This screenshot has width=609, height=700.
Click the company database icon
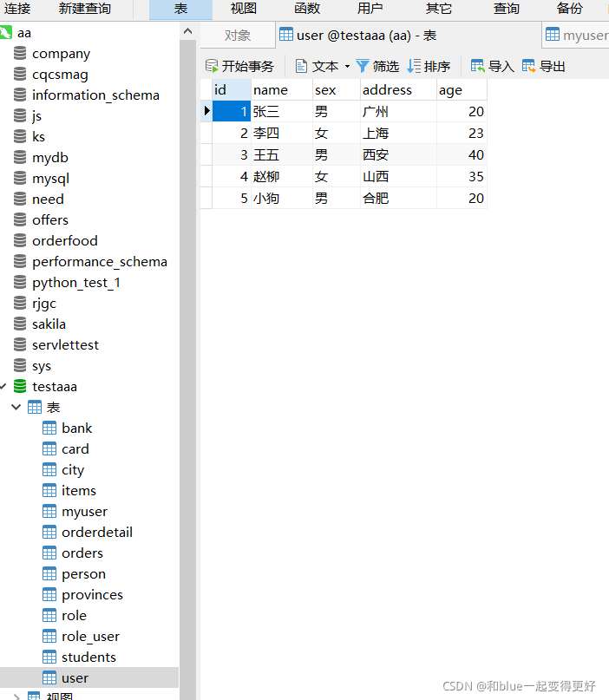coord(20,54)
